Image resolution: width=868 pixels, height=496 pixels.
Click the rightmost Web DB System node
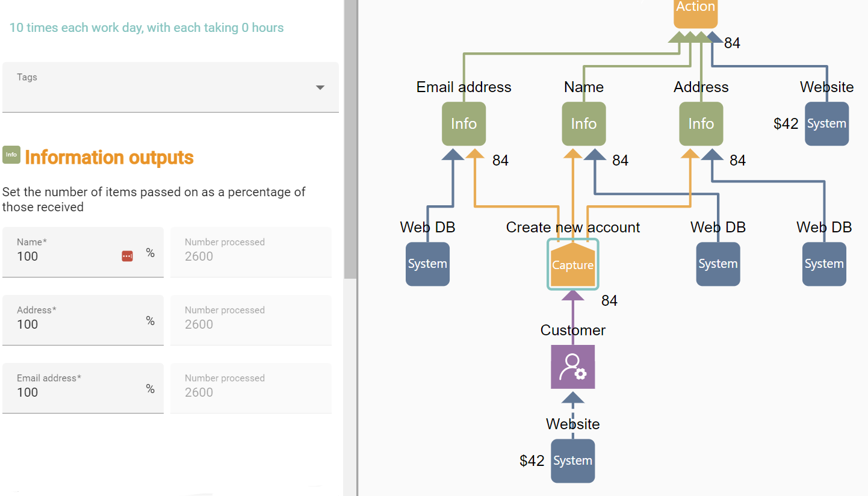823,264
